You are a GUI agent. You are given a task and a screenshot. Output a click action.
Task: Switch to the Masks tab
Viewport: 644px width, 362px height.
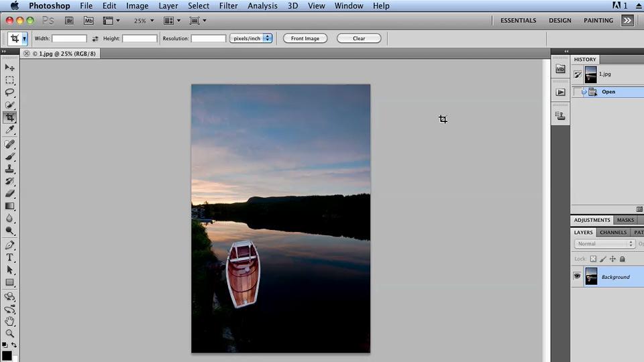[625, 220]
